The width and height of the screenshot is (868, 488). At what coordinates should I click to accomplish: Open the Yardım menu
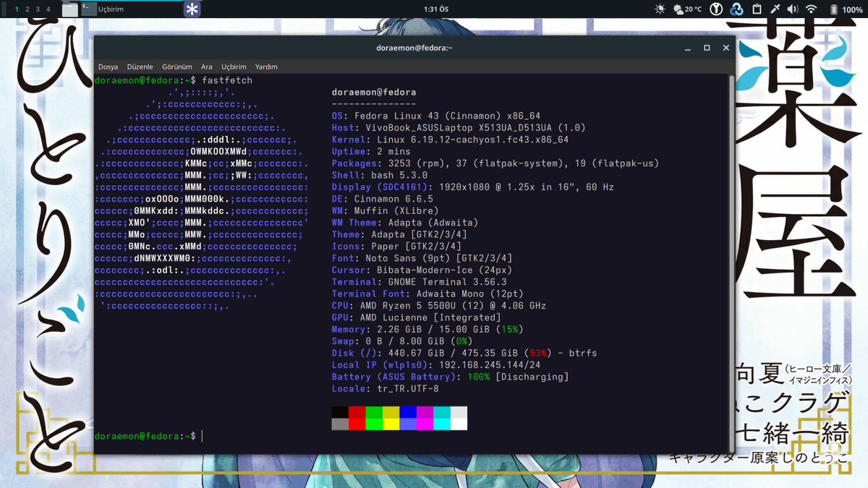[266, 67]
